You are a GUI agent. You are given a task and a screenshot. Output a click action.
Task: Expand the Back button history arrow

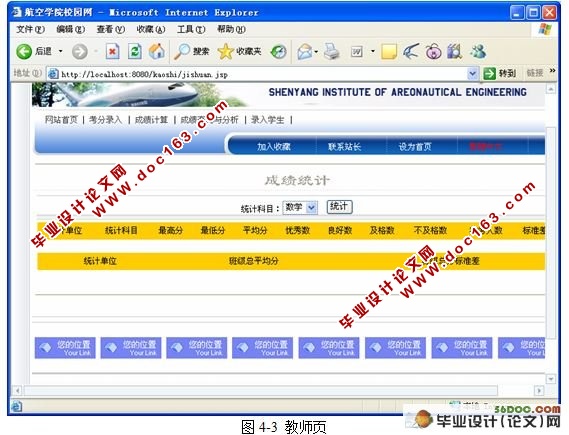61,52
